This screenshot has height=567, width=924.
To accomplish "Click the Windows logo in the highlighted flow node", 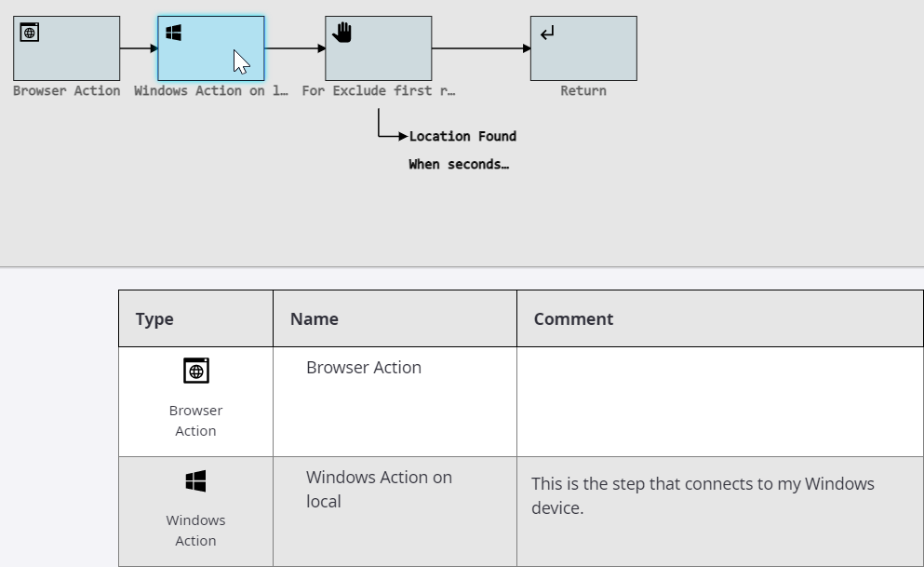I will (173, 33).
